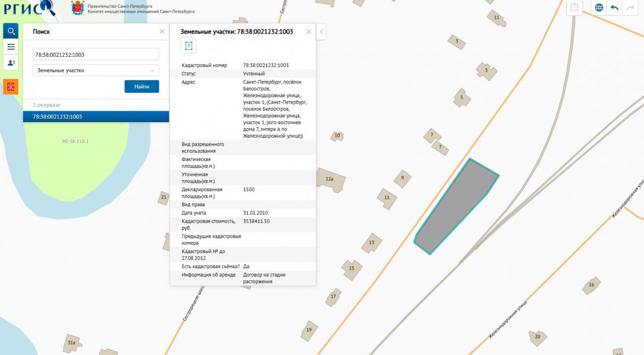Click the clipboard notification icon

tap(575, 8)
